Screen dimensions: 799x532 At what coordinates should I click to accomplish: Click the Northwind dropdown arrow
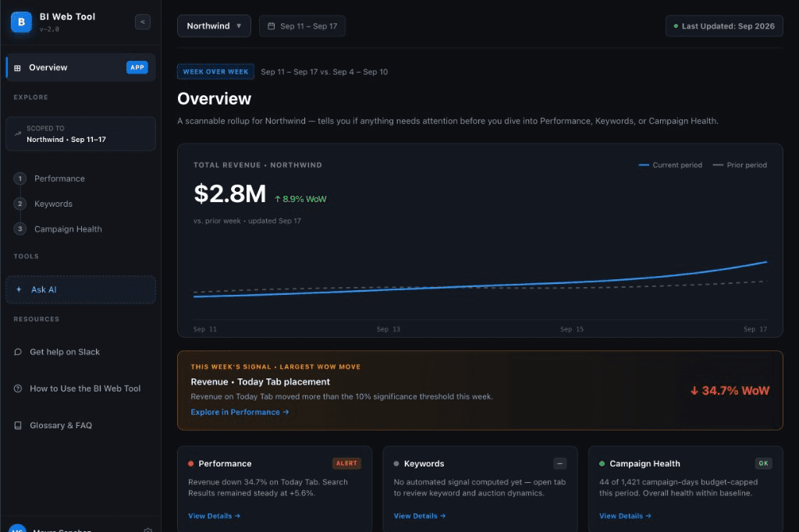[x=239, y=26]
